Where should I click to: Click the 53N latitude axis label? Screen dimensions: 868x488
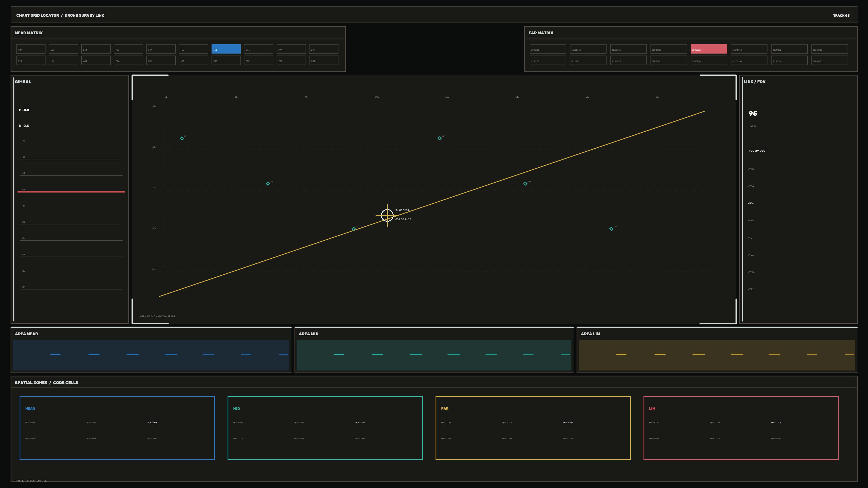154,188
